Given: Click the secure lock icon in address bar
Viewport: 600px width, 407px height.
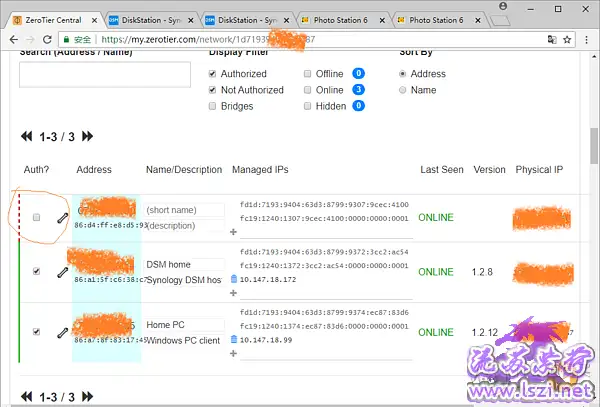Looking at the screenshot, I should pos(66,39).
